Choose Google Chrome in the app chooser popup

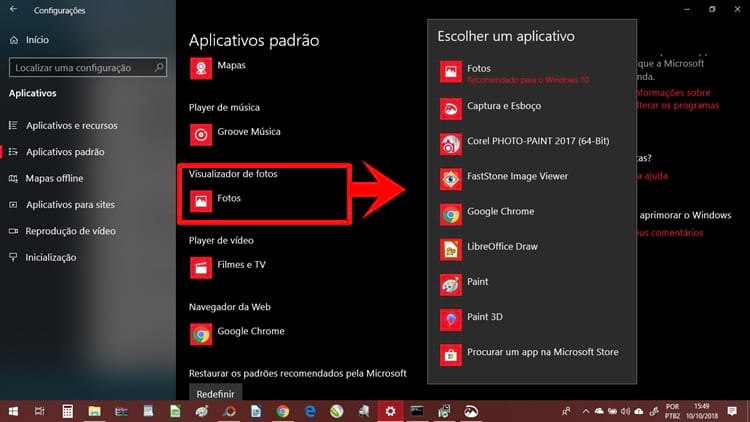tap(500, 212)
